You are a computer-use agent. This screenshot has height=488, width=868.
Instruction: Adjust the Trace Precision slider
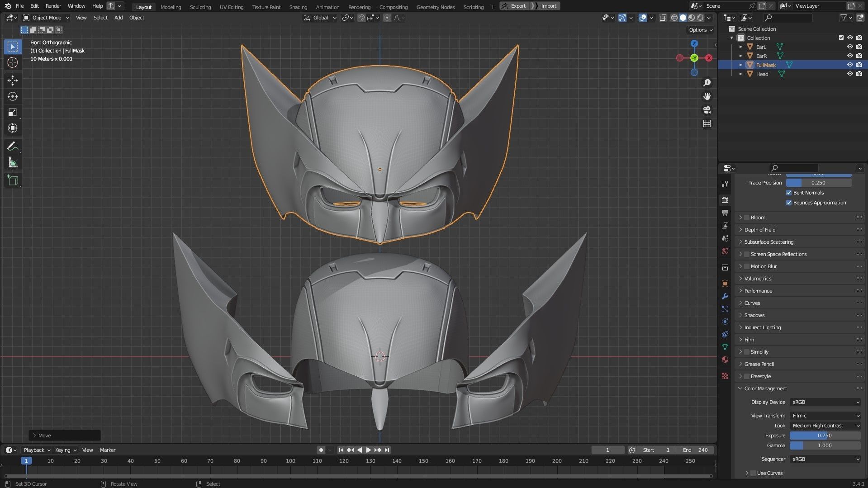[819, 183]
